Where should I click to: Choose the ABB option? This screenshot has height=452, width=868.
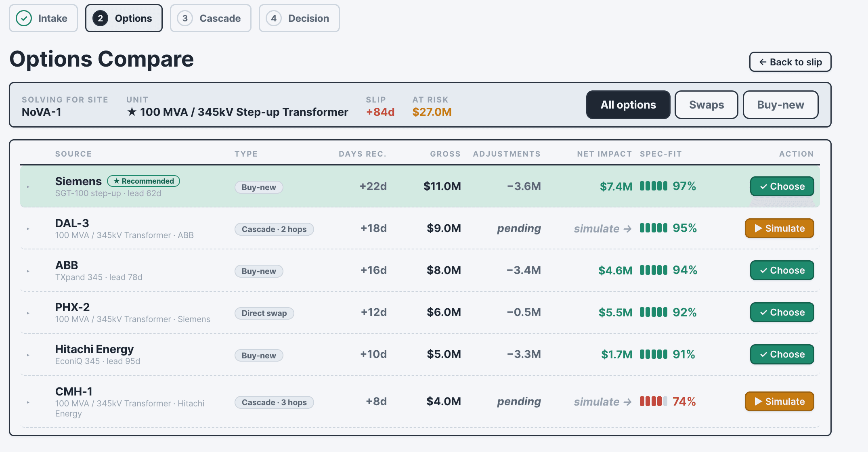coord(782,270)
